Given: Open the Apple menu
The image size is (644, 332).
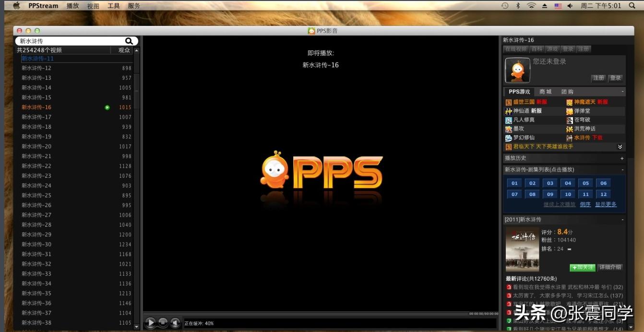Looking at the screenshot, I should 17,6.
